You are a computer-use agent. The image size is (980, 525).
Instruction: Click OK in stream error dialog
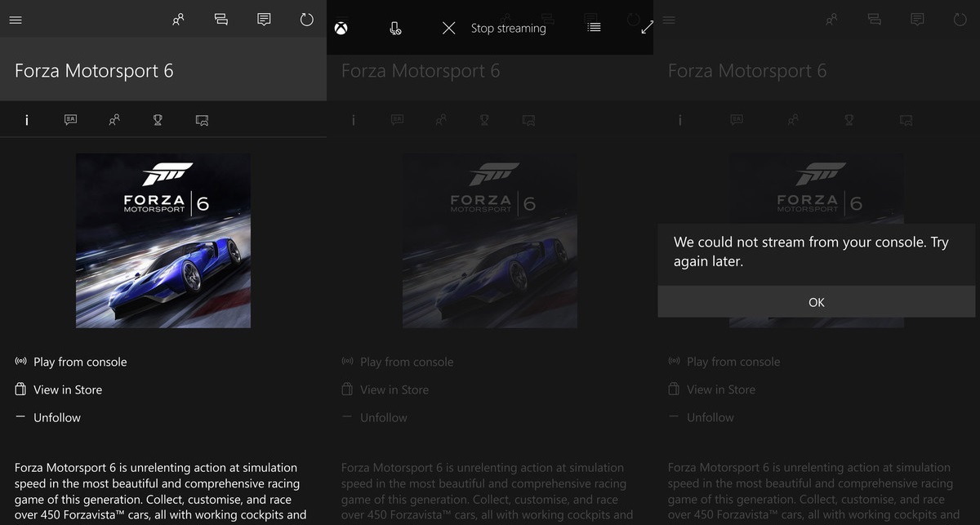[x=817, y=302]
